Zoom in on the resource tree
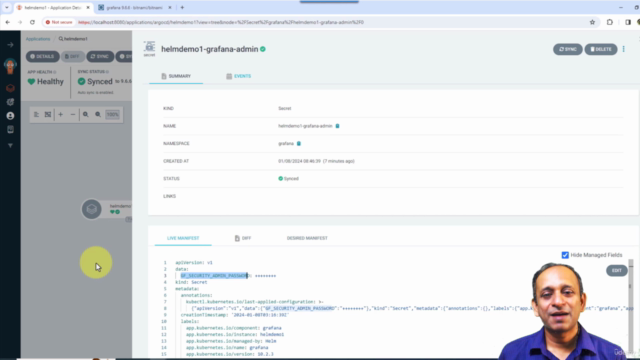Viewport: 640px width, 360px height. click(x=85, y=114)
